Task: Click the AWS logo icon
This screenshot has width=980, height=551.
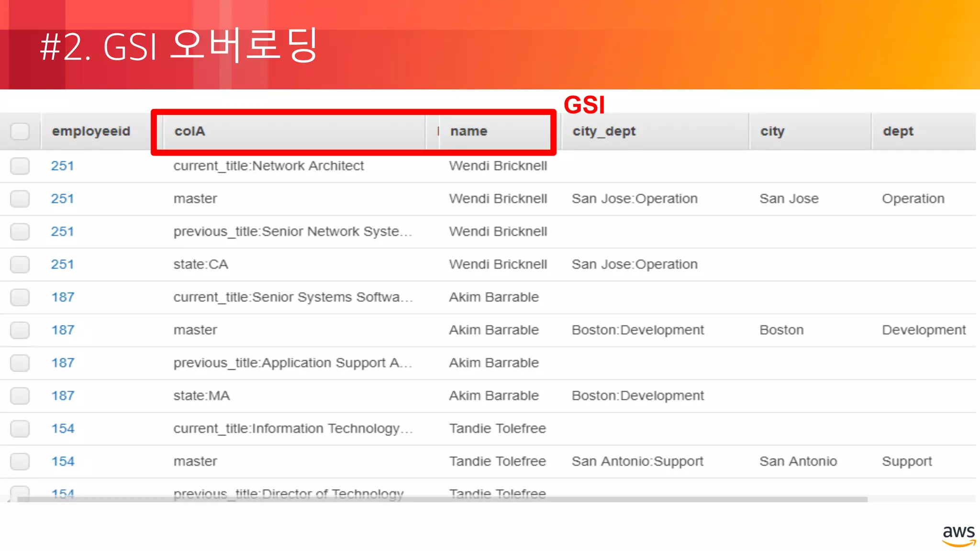Action: point(958,536)
